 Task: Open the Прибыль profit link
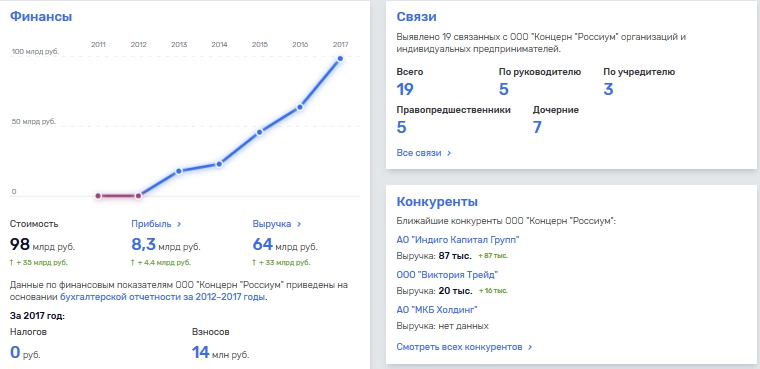coord(156,224)
